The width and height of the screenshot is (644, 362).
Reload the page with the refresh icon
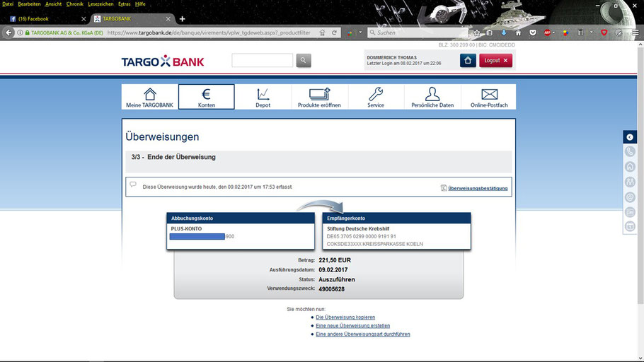[x=334, y=33]
